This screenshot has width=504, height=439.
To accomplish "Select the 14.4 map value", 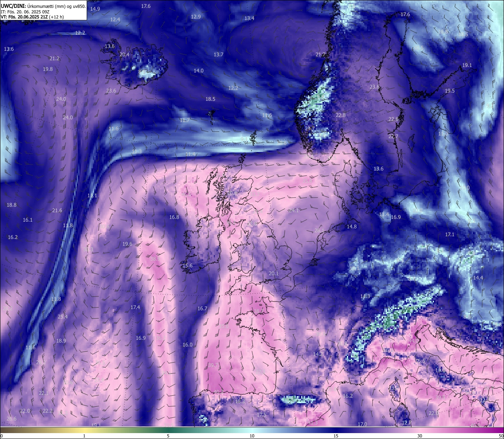I will coord(478,278).
